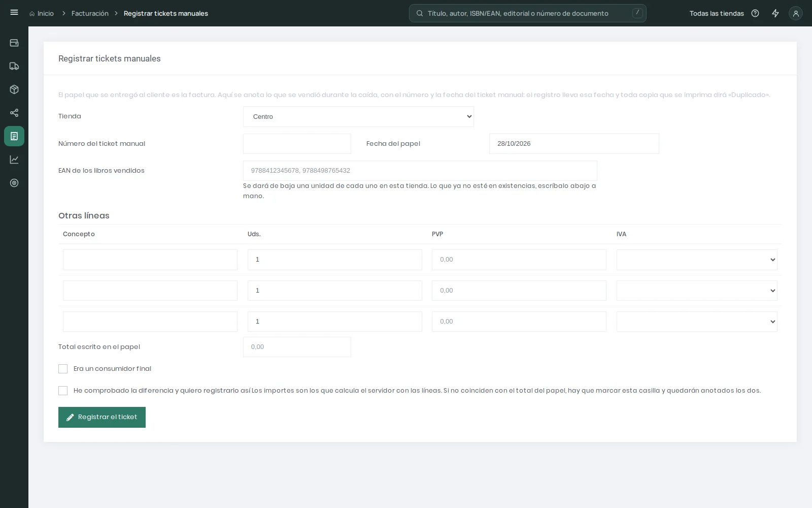The width and height of the screenshot is (812, 508).
Task: Click the first line PVP field
Action: [519, 260]
